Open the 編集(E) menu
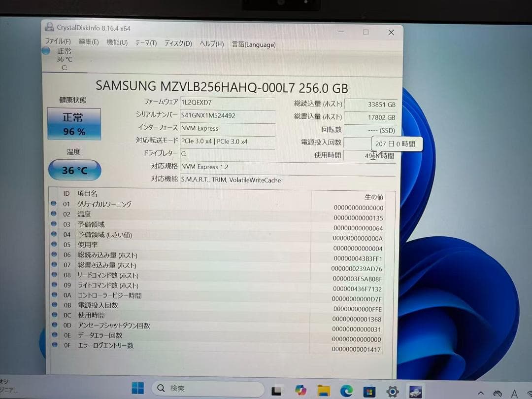 (89, 42)
